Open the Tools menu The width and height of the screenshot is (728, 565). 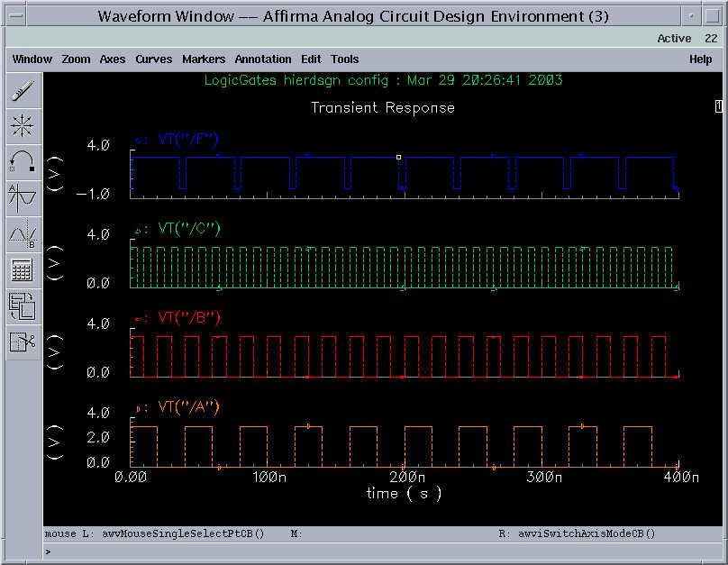(344, 59)
